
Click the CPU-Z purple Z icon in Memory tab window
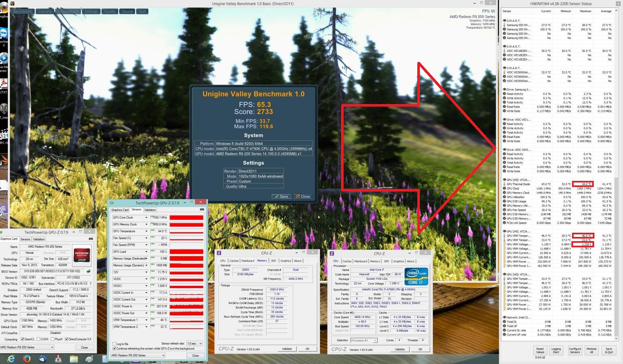click(219, 253)
